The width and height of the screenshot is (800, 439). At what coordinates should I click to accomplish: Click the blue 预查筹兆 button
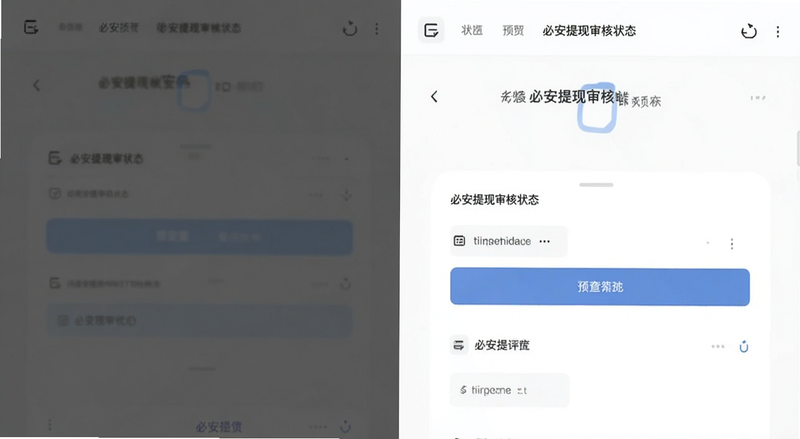(600, 287)
